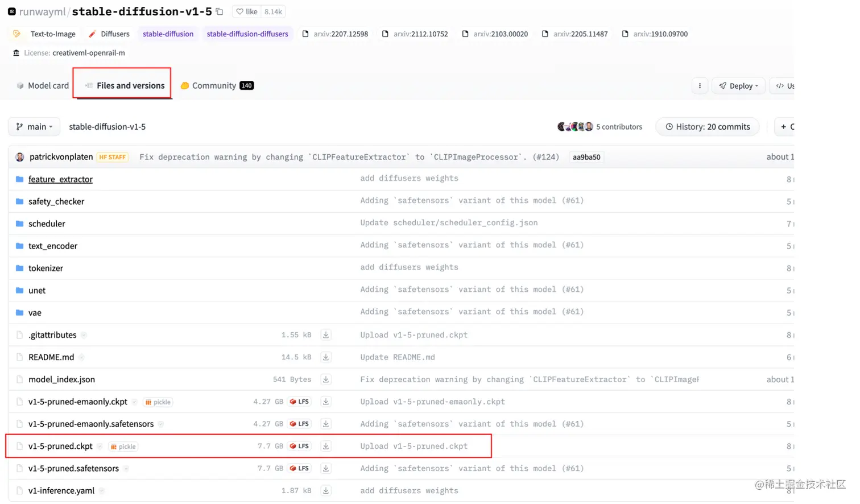Download v1-5-pruned-emaonly.ckpt with its download icon

pos(326,402)
